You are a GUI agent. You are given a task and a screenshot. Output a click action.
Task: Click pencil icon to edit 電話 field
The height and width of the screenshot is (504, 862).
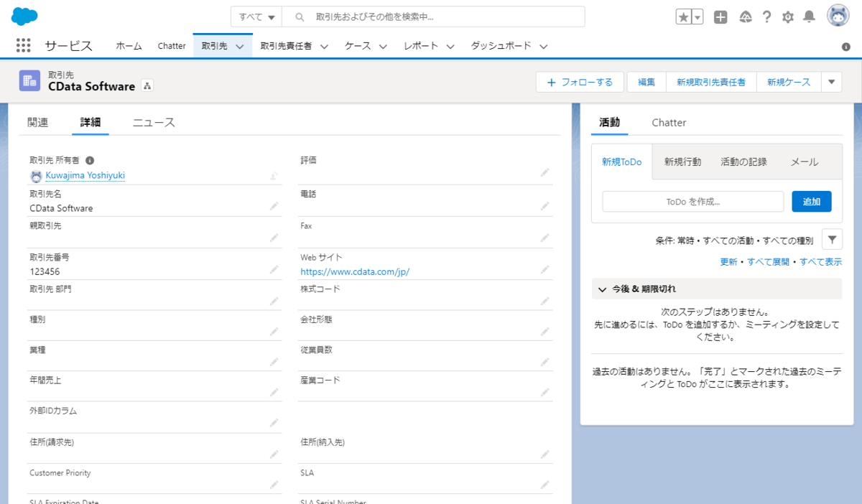[x=545, y=205]
